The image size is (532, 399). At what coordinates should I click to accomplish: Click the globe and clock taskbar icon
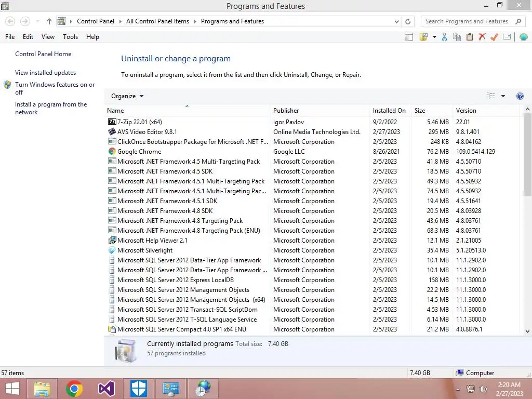click(203, 389)
